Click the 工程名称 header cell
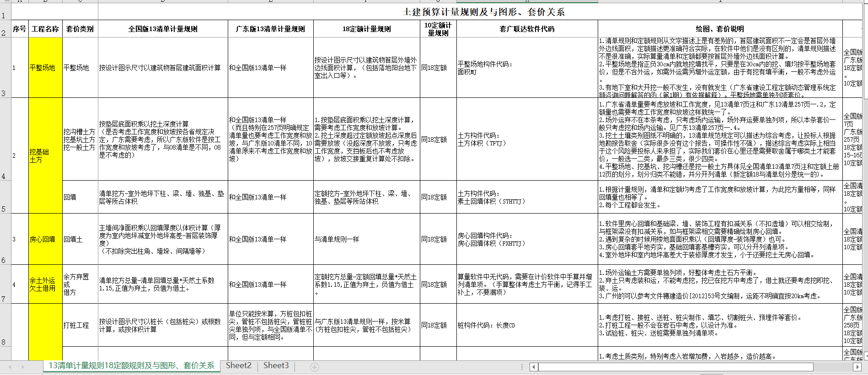Image resolution: width=868 pixels, height=375 pixels. tap(45, 29)
